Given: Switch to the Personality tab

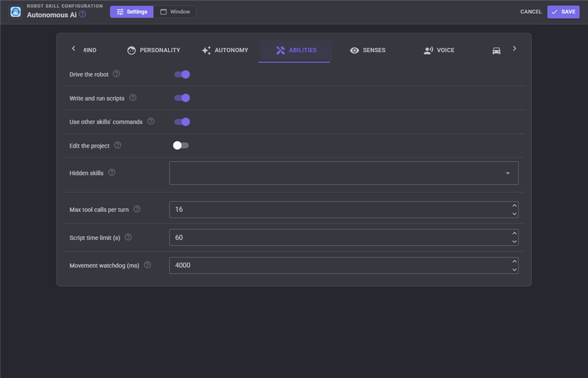Looking at the screenshot, I should [154, 50].
